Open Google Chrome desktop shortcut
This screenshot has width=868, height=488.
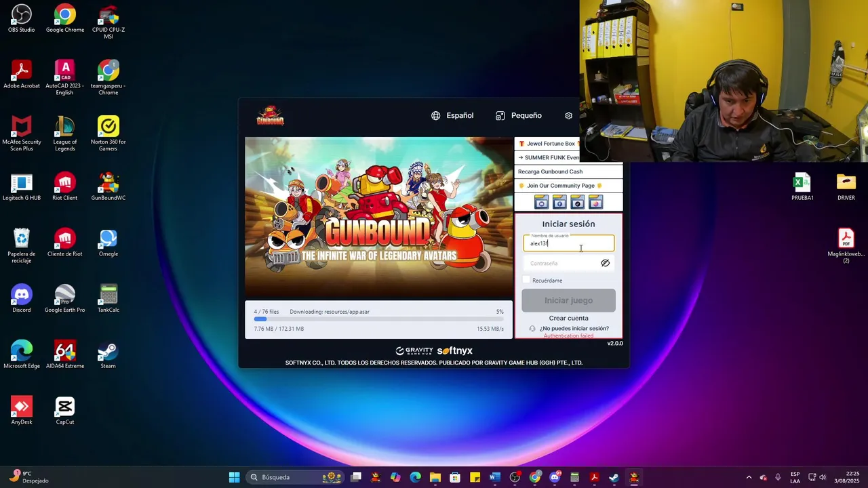coord(65,18)
